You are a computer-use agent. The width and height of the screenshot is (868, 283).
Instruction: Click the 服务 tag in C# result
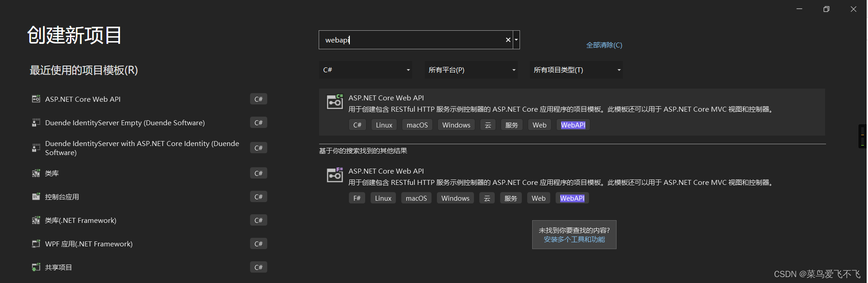coord(512,125)
